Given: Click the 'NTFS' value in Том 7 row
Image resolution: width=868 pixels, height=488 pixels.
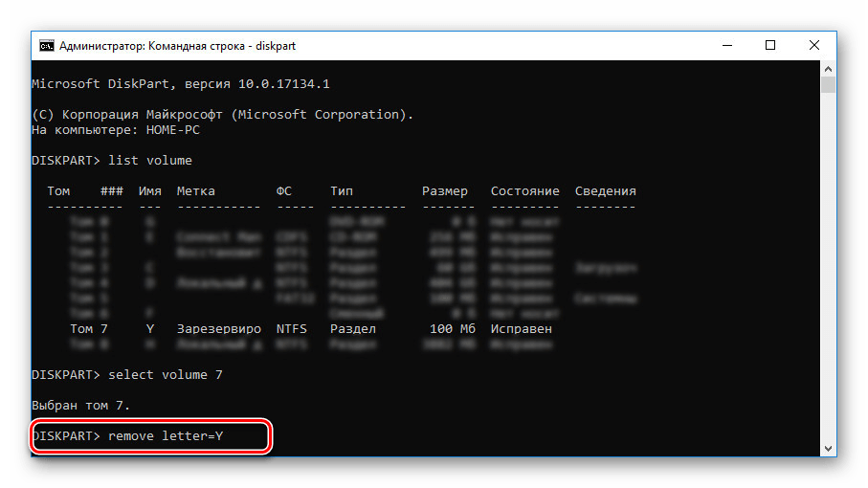Looking at the screenshot, I should 292,329.
